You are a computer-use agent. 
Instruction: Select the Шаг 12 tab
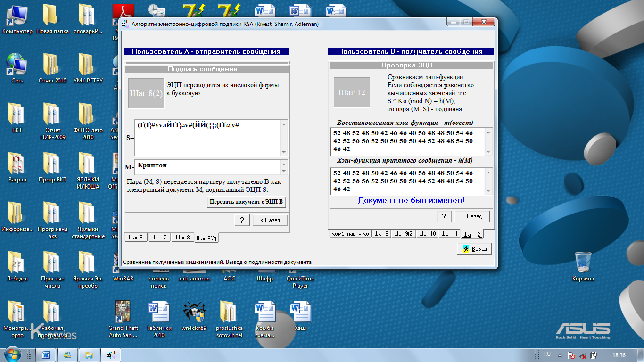pyautogui.click(x=471, y=234)
